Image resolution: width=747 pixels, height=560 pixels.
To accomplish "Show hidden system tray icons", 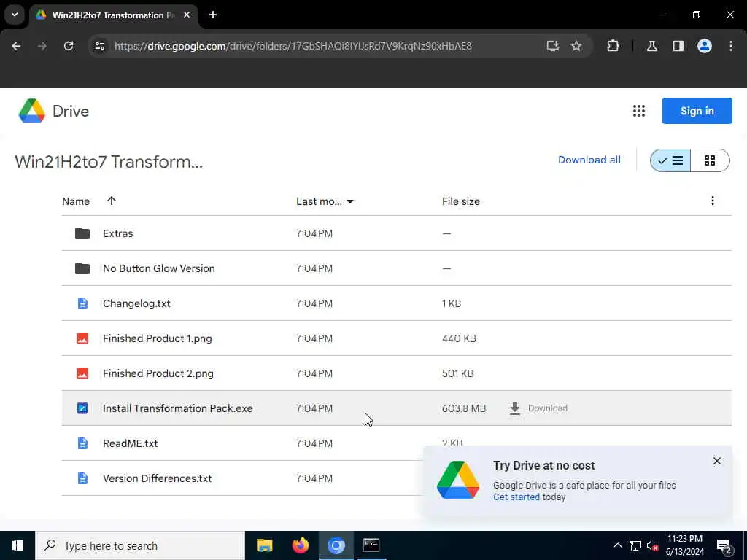I will [x=617, y=545].
